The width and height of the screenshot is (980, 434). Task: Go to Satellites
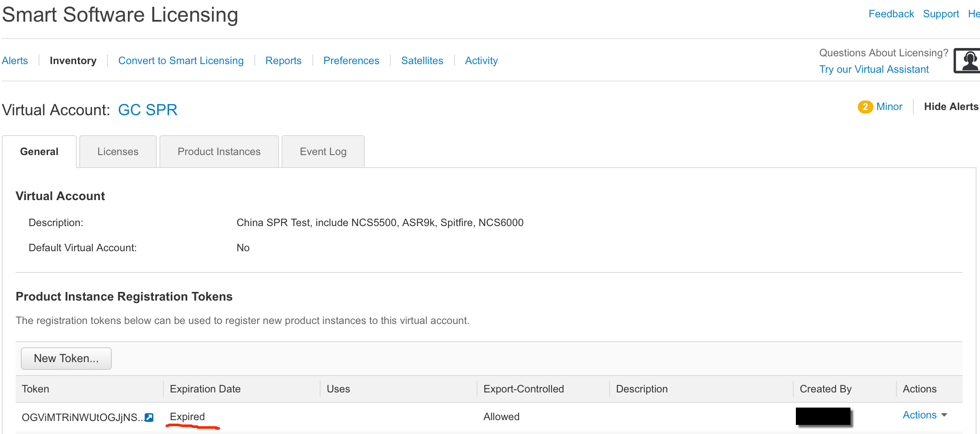pos(422,61)
